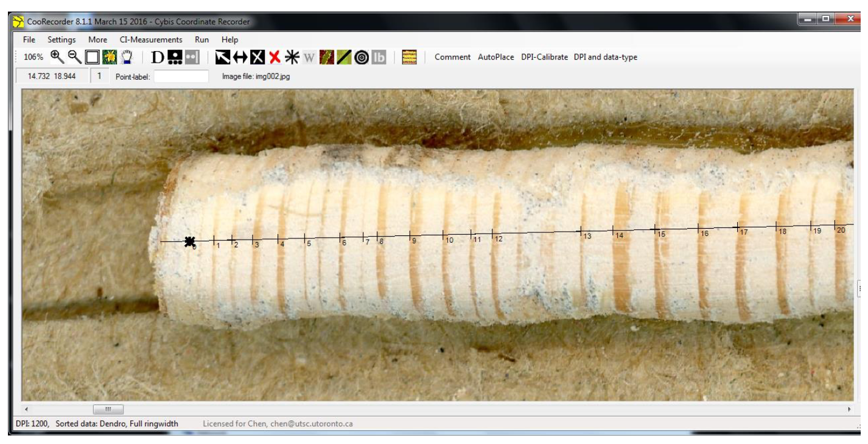
Task: Select the hand pan tool
Action: (127, 57)
